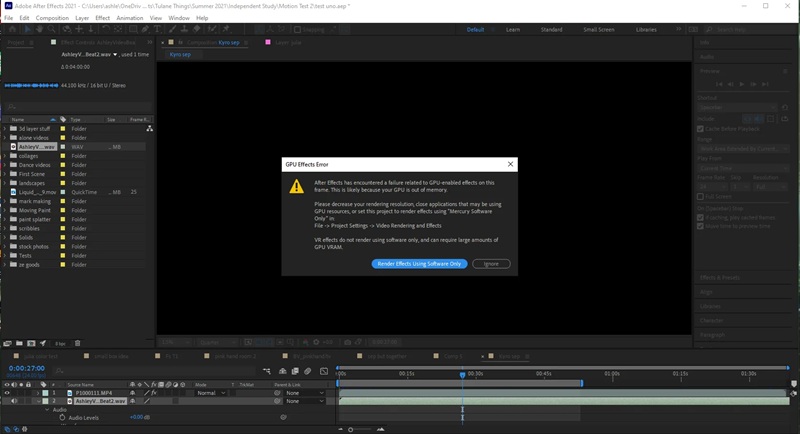Click the 0:00:27:00 current timecode
Viewport: 800px width, 434px height.
coord(27,368)
